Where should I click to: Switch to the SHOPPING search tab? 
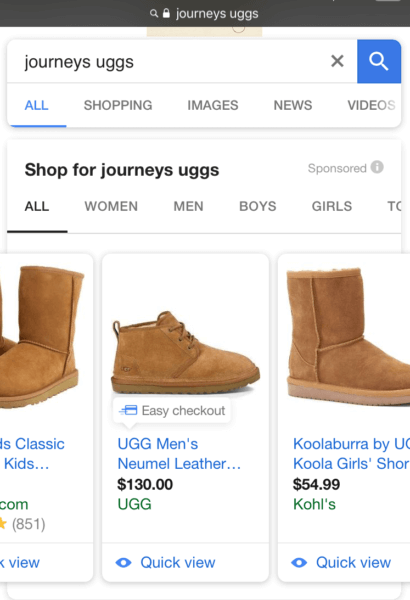tap(118, 105)
